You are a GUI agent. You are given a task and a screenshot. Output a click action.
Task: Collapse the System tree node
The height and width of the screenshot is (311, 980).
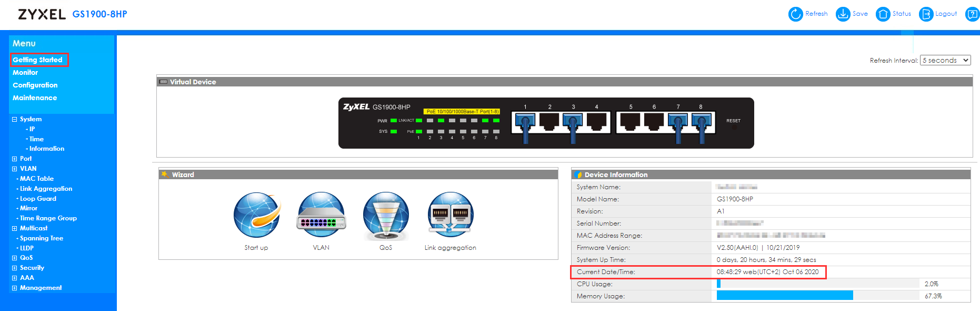(15, 120)
